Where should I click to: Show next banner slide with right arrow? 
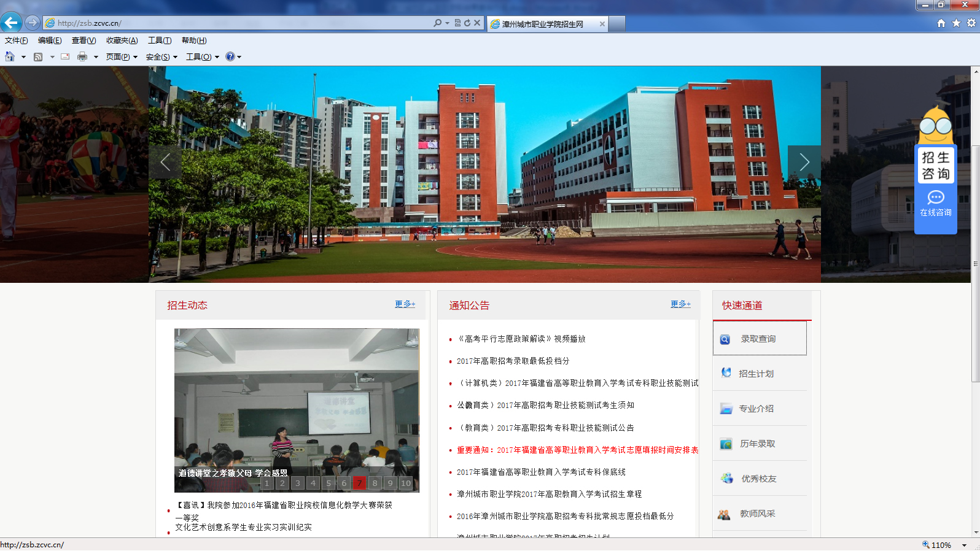click(x=804, y=162)
